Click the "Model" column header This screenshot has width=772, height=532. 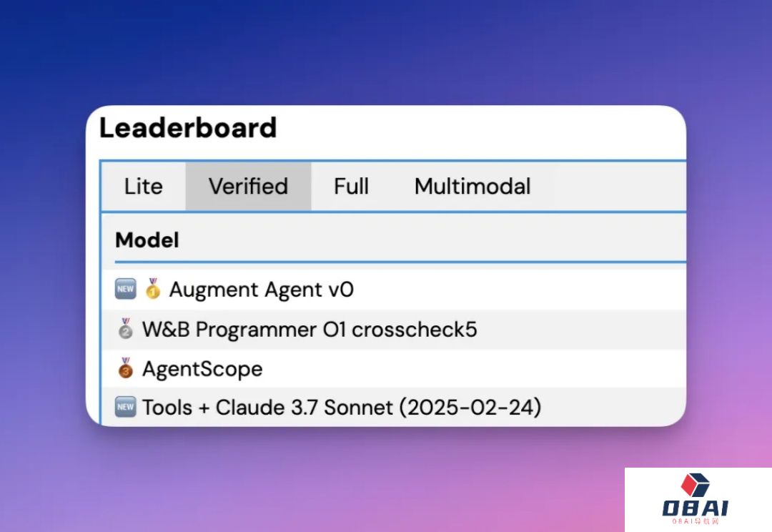coord(147,240)
